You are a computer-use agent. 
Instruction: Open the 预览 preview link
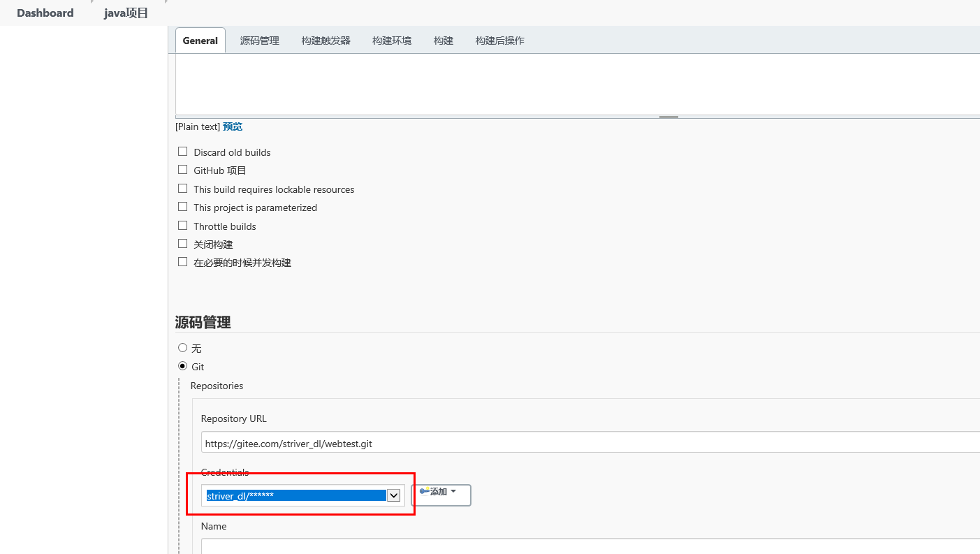coord(233,126)
